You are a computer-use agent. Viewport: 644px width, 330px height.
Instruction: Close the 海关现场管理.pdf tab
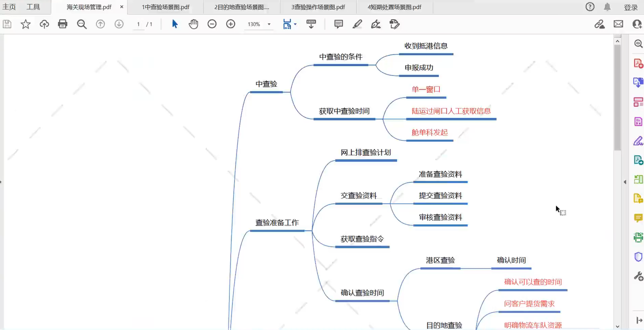(122, 7)
